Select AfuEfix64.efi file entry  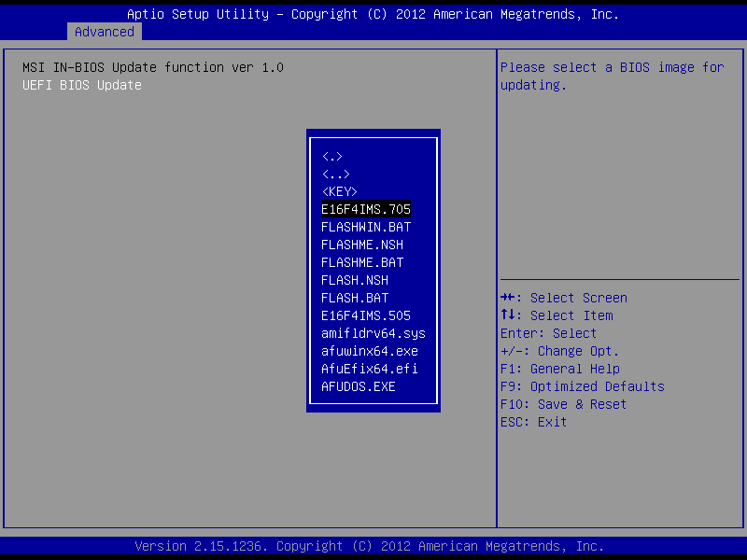point(369,369)
